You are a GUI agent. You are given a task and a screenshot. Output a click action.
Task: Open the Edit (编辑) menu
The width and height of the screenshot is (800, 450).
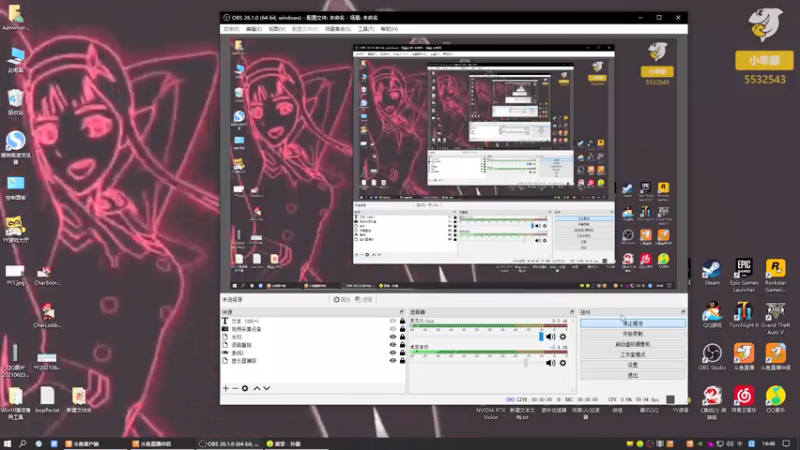(x=254, y=29)
